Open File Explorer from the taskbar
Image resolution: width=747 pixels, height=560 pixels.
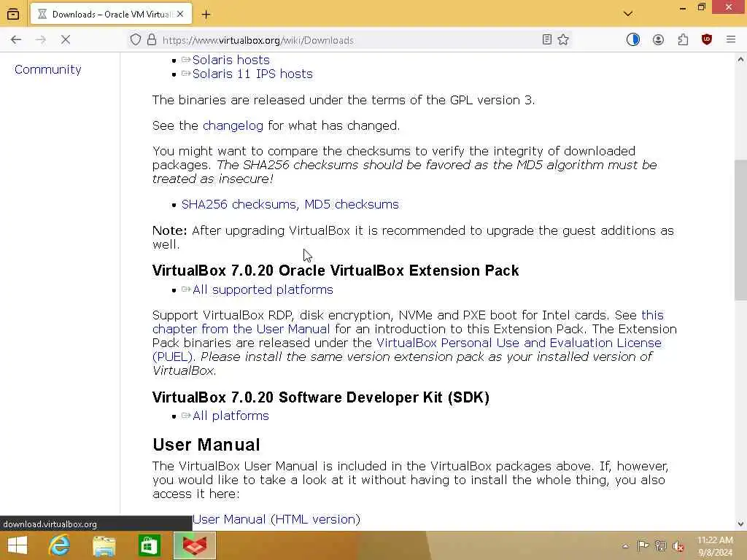[x=104, y=545]
